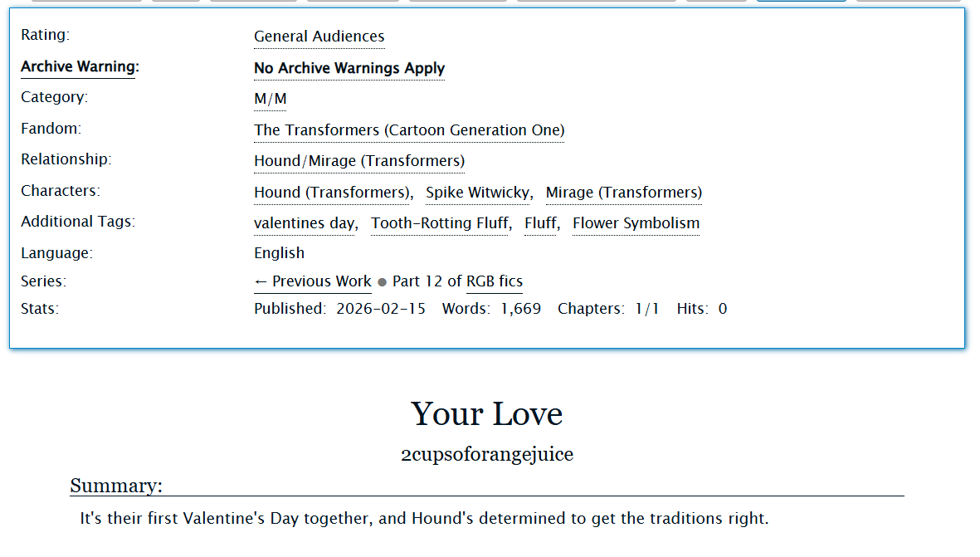Open the RGB fics series page
This screenshot has height=557, width=980.
click(494, 281)
